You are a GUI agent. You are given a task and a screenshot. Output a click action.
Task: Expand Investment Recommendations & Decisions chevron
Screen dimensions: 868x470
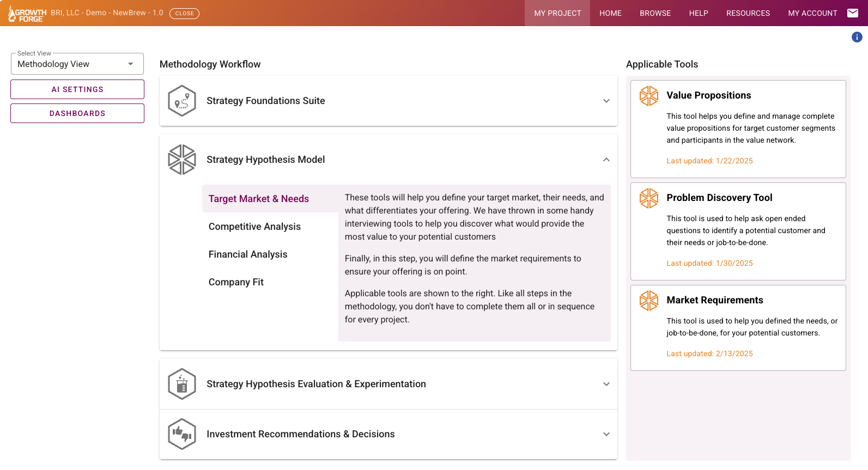pos(606,434)
